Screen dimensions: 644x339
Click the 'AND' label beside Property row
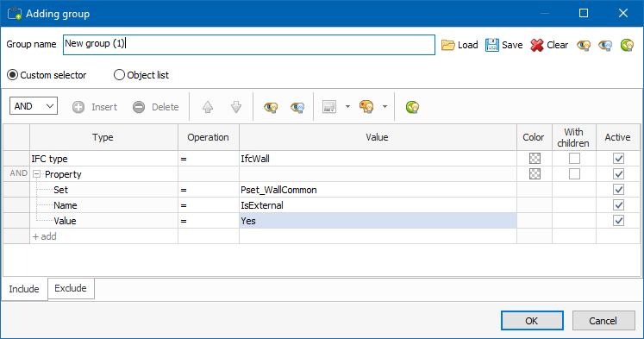click(18, 173)
